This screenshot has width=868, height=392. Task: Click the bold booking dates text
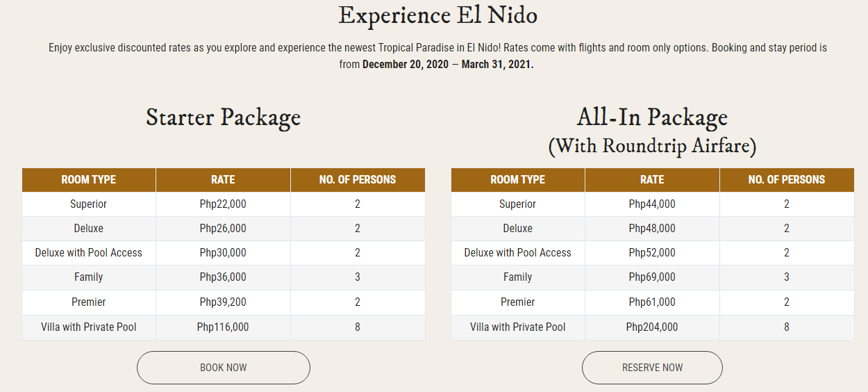[448, 65]
